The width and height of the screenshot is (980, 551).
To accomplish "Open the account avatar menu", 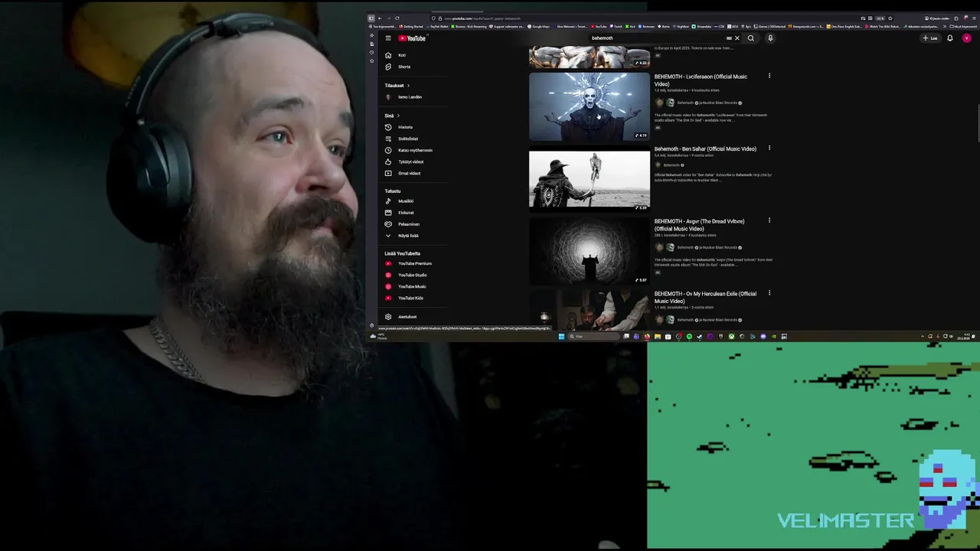I will click(x=967, y=38).
